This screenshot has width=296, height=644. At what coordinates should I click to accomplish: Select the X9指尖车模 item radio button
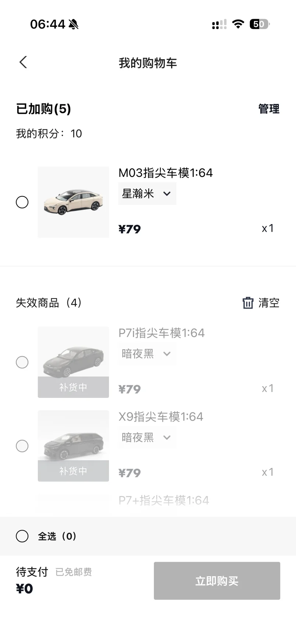(x=22, y=446)
